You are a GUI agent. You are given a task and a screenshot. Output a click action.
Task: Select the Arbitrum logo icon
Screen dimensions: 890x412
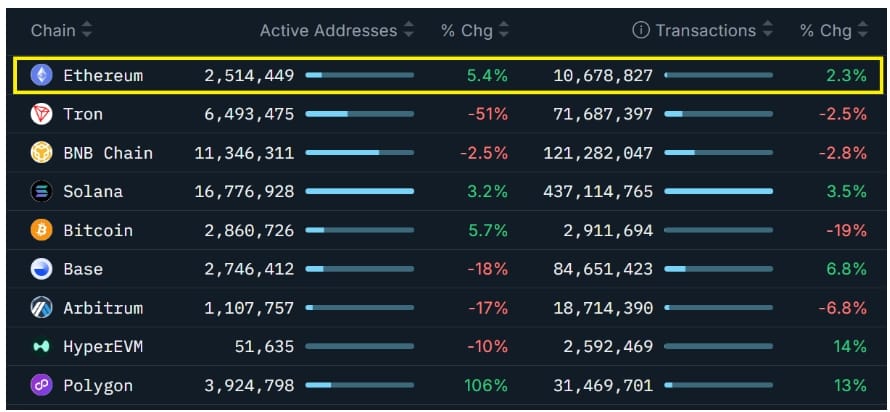click(41, 308)
